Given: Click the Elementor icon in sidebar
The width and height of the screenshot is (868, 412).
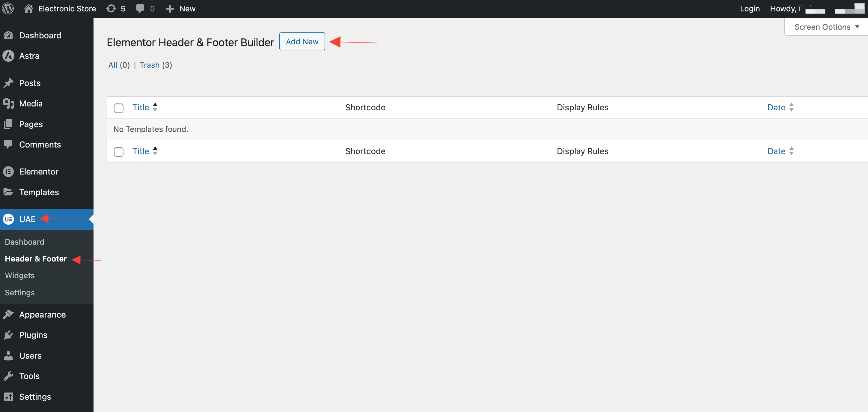Looking at the screenshot, I should (x=8, y=172).
